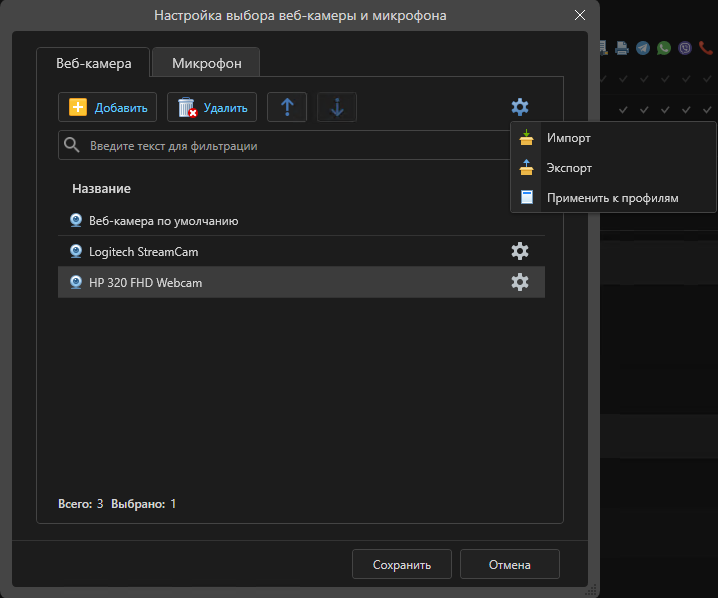Image resolution: width=718 pixels, height=598 pixels.
Task: Click the Отмена button
Action: coord(510,564)
